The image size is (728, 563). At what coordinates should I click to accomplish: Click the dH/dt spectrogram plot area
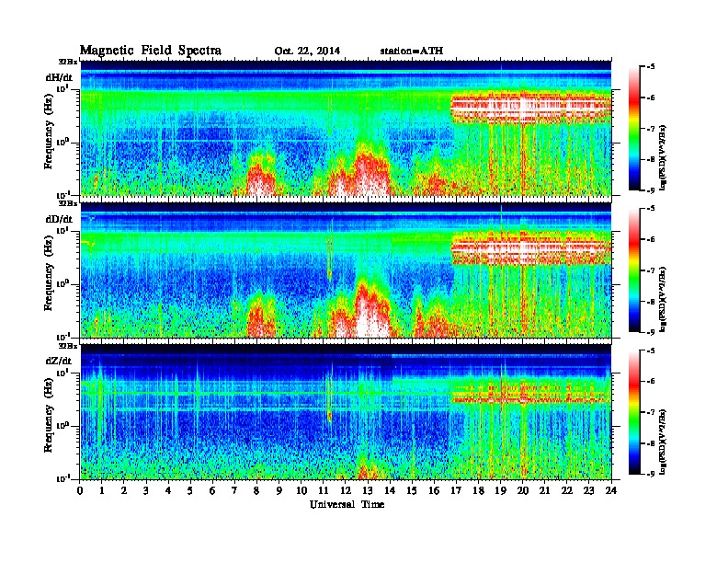[x=346, y=128]
